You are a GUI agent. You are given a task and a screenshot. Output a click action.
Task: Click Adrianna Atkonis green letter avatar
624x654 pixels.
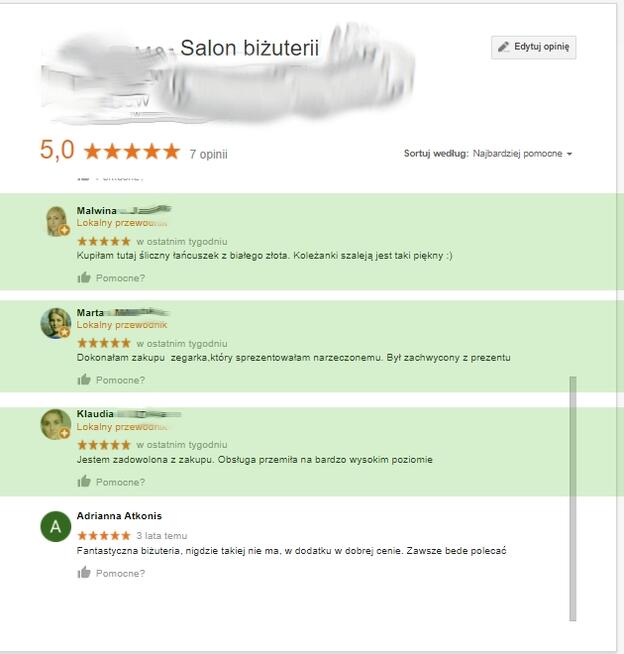coord(55,526)
